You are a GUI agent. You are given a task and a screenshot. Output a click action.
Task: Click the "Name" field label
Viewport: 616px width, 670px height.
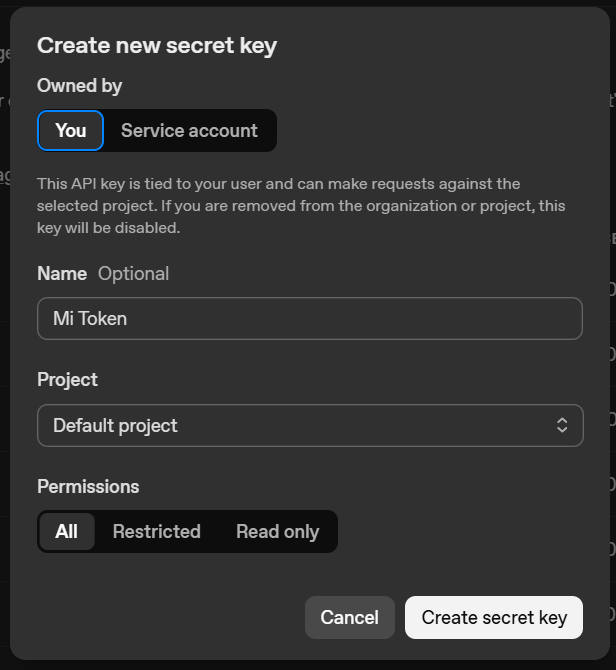click(x=62, y=273)
